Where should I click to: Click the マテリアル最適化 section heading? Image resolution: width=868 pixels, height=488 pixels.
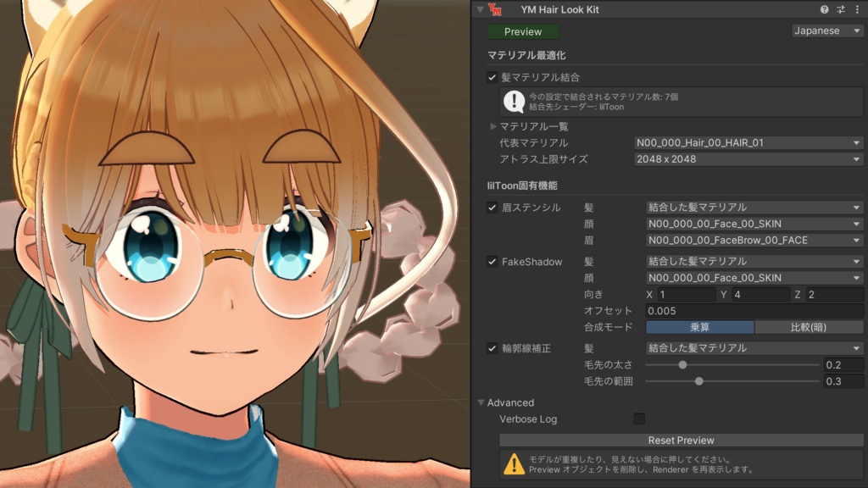[x=526, y=55]
